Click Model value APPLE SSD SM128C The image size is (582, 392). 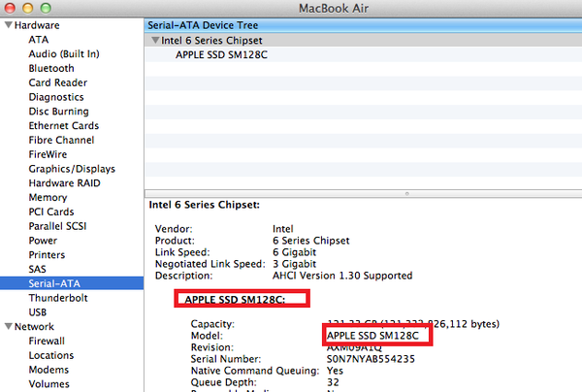(372, 336)
